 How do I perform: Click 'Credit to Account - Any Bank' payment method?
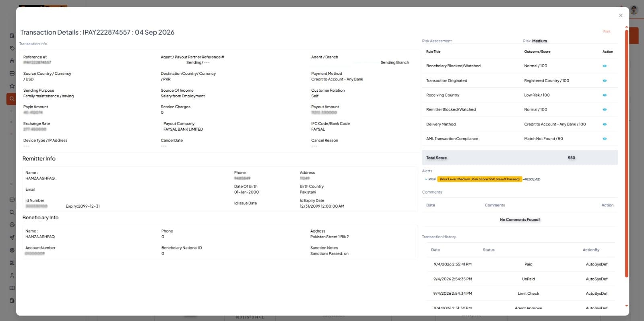pos(337,80)
